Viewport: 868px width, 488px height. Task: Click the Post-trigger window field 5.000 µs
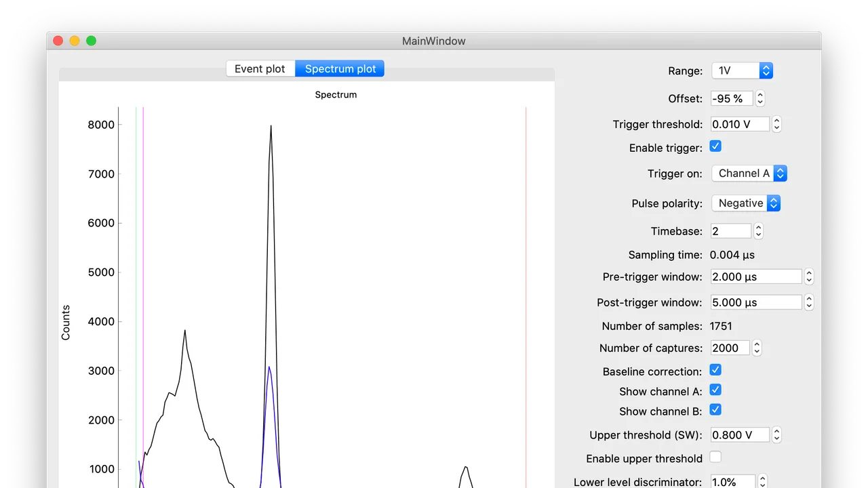click(x=756, y=302)
